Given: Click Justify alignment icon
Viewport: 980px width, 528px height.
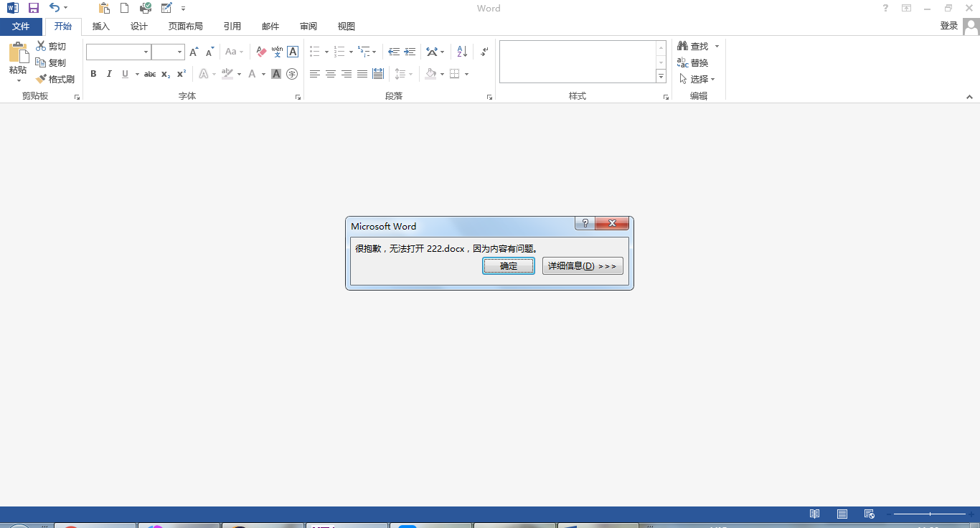Looking at the screenshot, I should [362, 74].
